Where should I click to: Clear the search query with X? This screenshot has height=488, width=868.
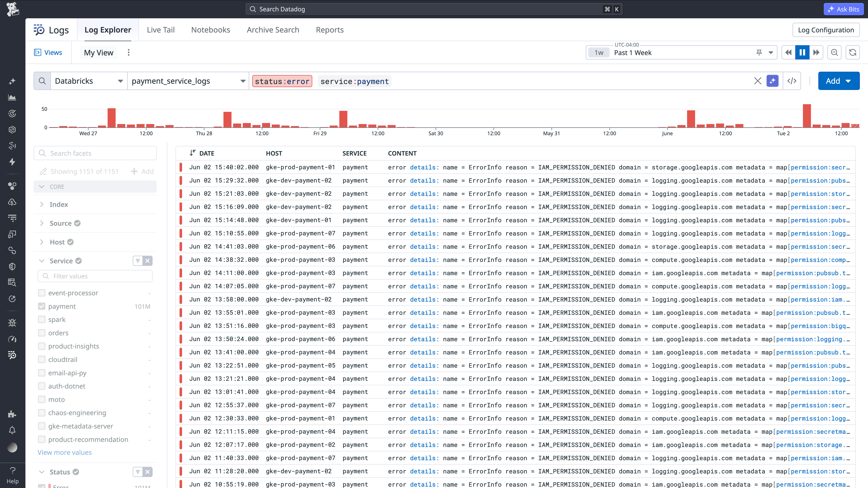(x=757, y=81)
